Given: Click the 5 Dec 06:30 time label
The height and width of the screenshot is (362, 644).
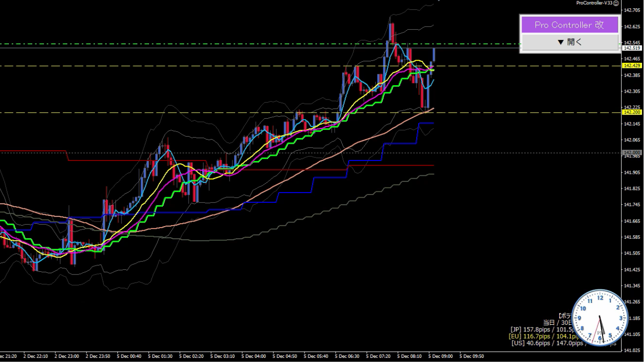Looking at the screenshot, I should click(347, 356).
